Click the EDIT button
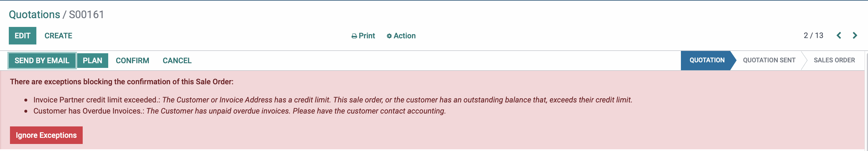868x151 pixels. click(23, 36)
